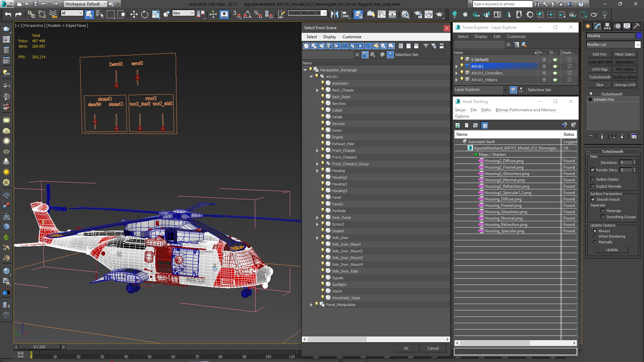This screenshot has height=362, width=644.
Task: Open Customize menu in Select From Scene
Action: tap(352, 37)
